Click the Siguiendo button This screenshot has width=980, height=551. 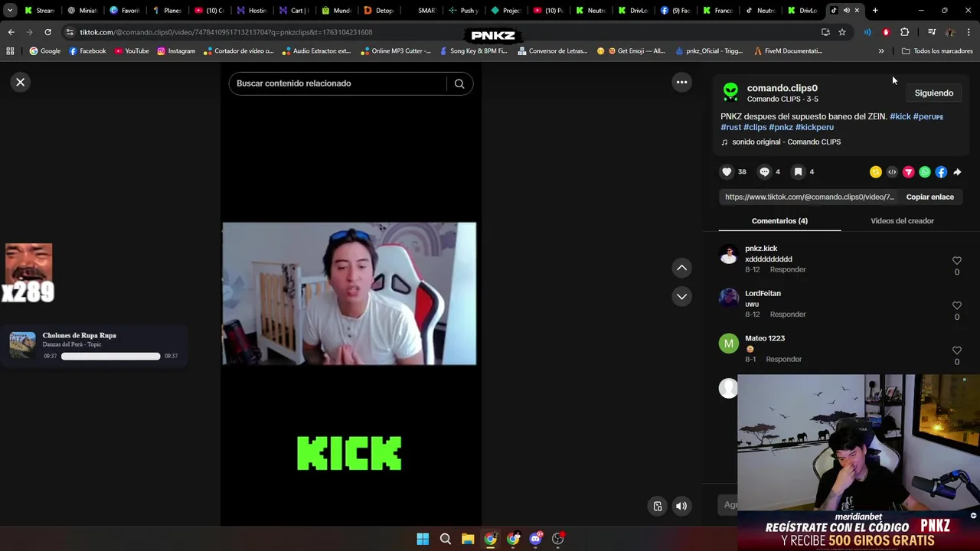coord(934,93)
